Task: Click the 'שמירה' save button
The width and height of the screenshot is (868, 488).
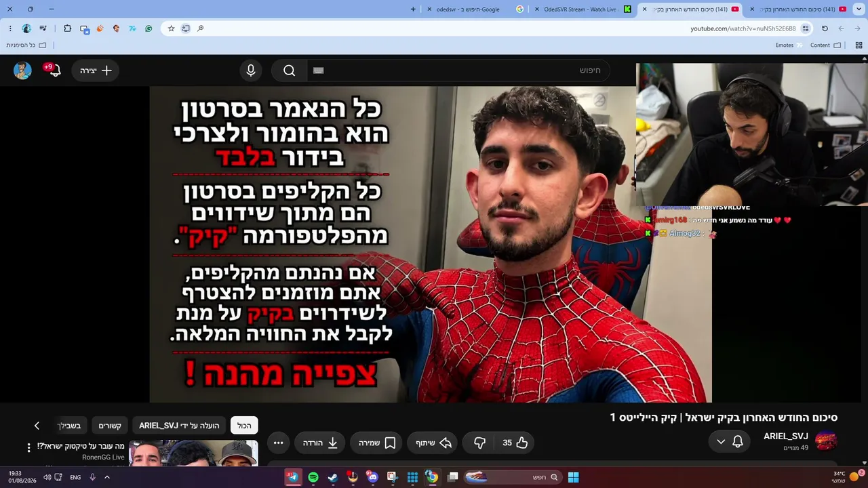Action: (377, 443)
